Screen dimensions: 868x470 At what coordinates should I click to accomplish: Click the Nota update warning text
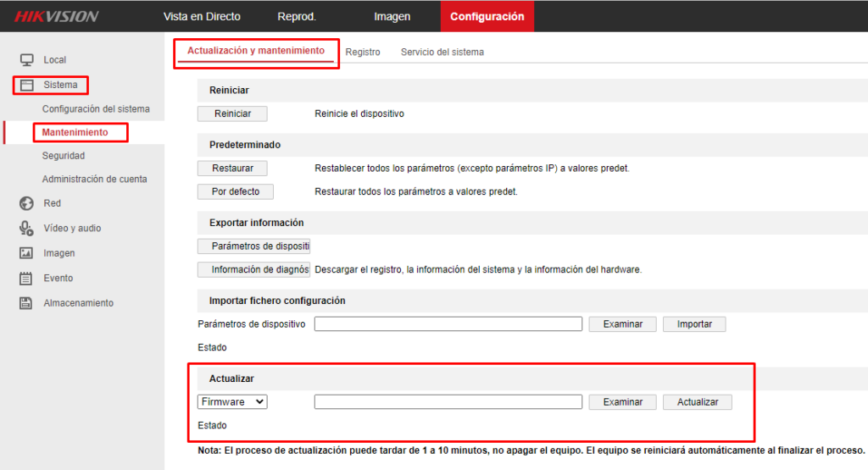(531, 451)
